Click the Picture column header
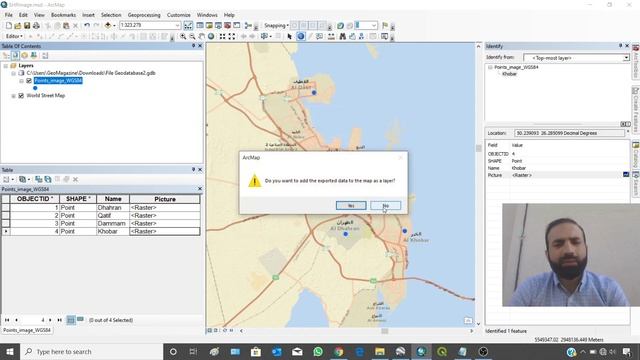This screenshot has height=360, width=640. click(x=165, y=199)
